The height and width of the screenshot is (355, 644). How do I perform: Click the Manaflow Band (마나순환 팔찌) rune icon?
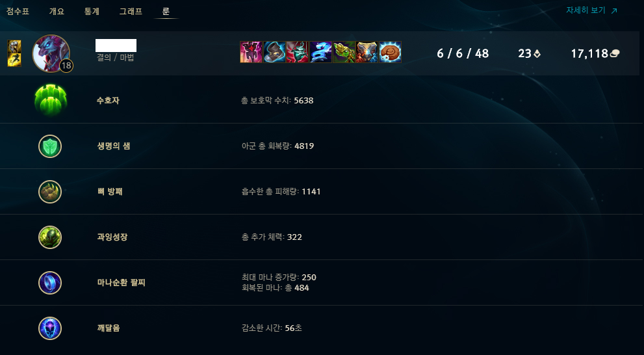click(x=50, y=283)
